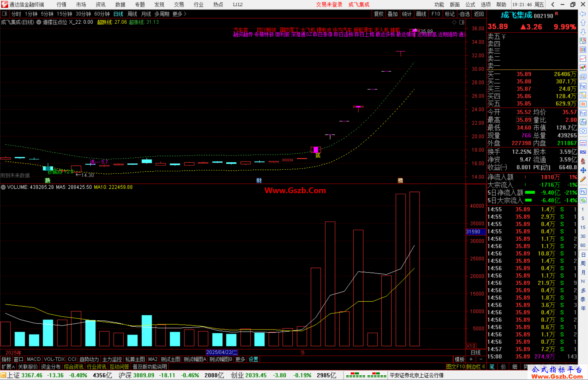Image resolution: width=588 pixels, height=380 pixels.
Task: Open the 资讯 menu
Action: coord(101,5)
